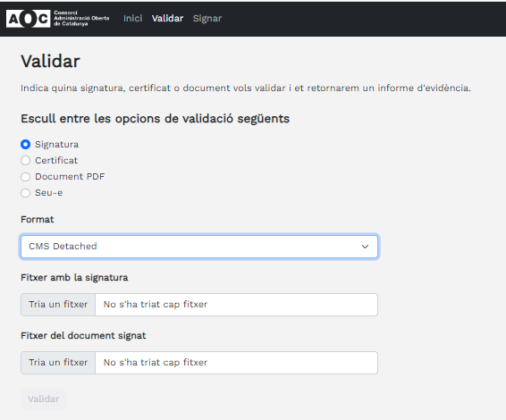Click Tria un fitxer for signed document
Image resolution: width=506 pixels, height=420 pixels.
click(58, 363)
